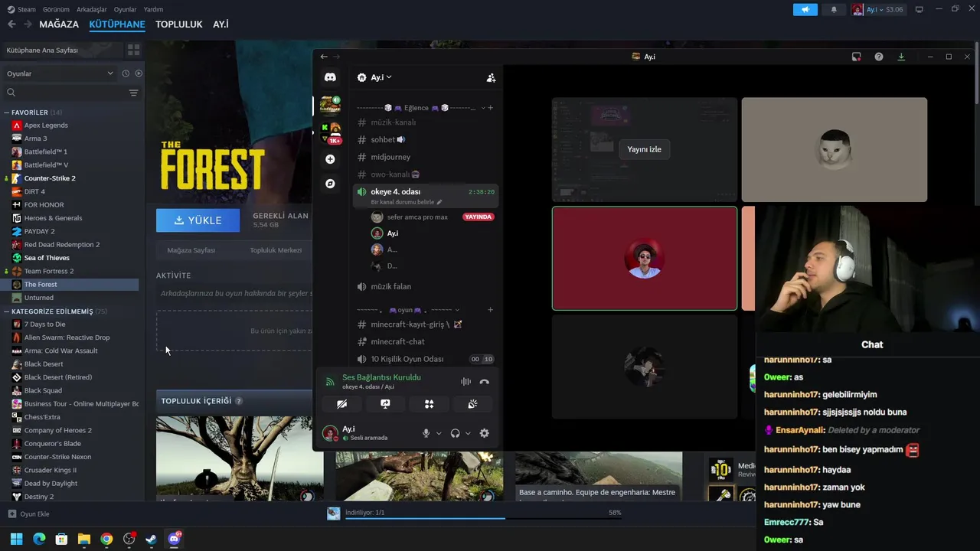Click the recent activity clock icon
Image resolution: width=980 pixels, height=551 pixels.
coord(126,73)
